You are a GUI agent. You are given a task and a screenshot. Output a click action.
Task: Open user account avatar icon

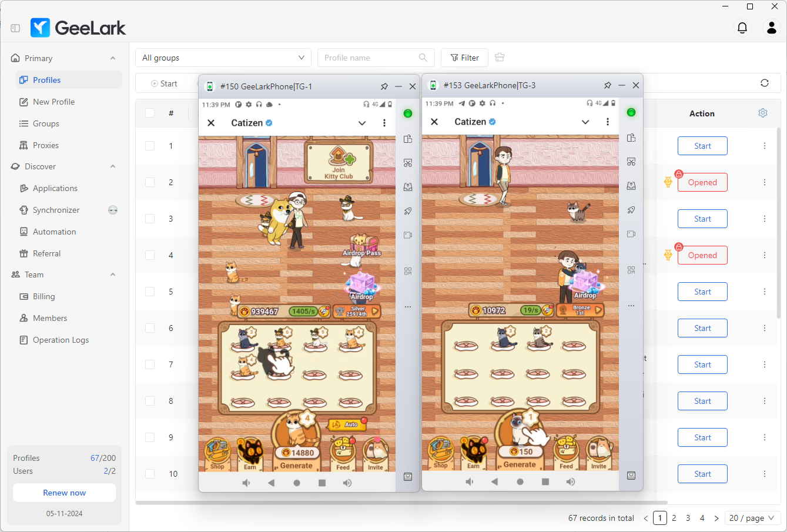tap(771, 28)
